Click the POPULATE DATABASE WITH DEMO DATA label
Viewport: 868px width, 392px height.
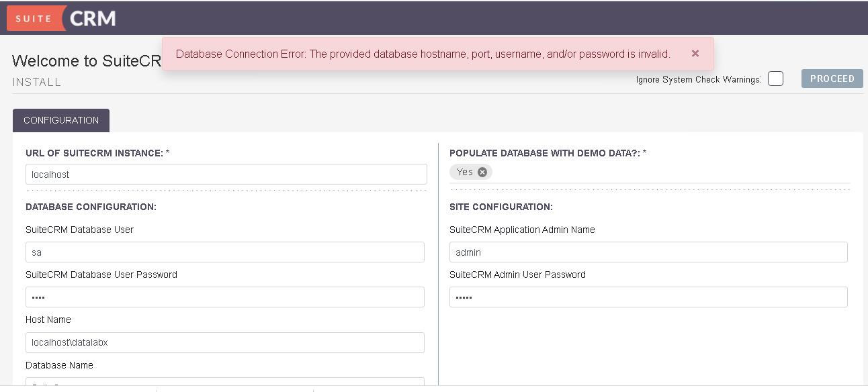[x=548, y=153]
